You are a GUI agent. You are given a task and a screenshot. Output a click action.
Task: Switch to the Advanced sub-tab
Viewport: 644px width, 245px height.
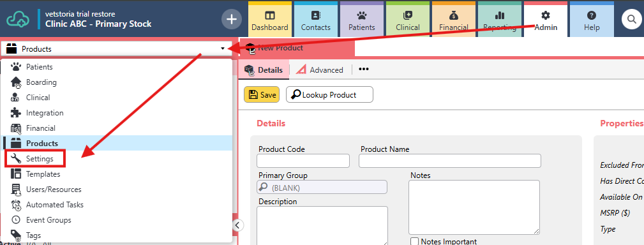320,70
